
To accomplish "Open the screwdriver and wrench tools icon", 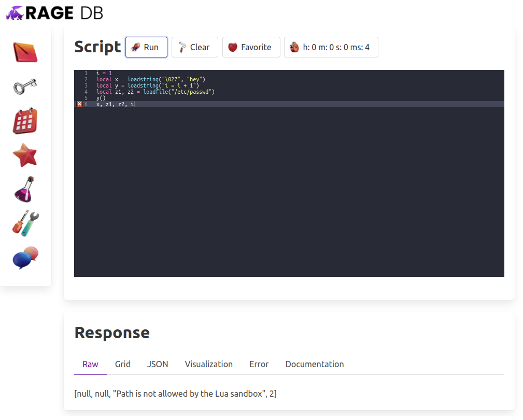I will click(x=25, y=224).
